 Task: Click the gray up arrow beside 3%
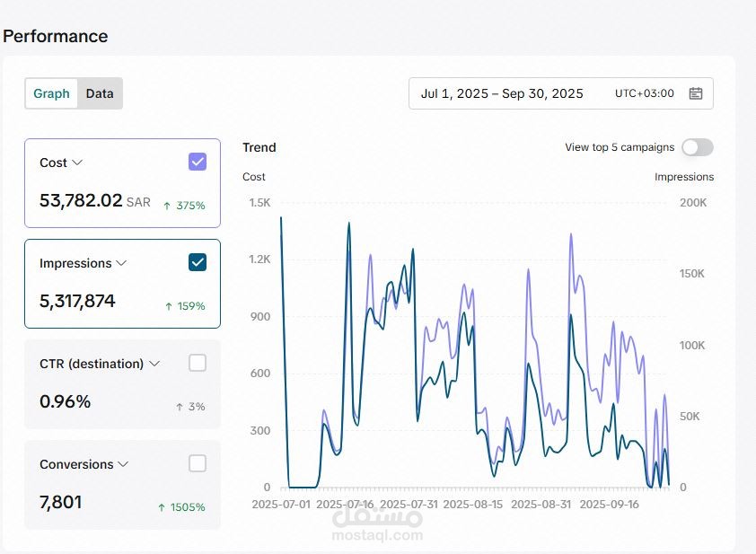pos(179,407)
